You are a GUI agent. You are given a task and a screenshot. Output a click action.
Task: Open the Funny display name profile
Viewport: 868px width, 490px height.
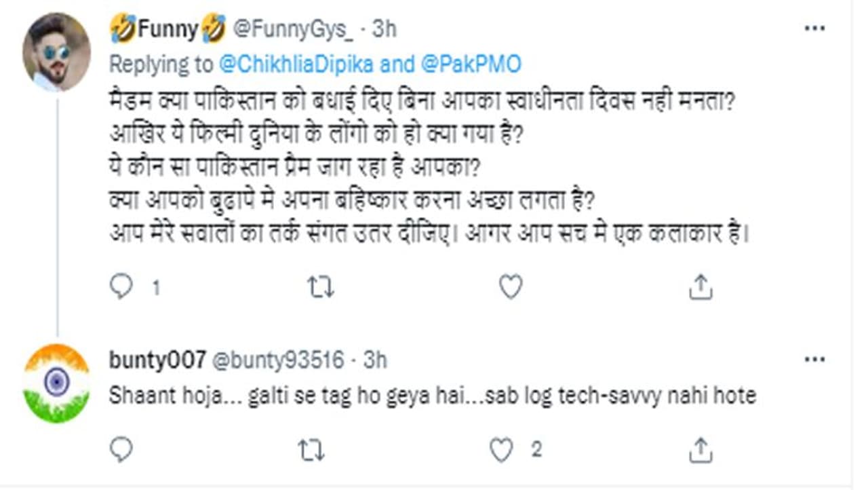(167, 29)
